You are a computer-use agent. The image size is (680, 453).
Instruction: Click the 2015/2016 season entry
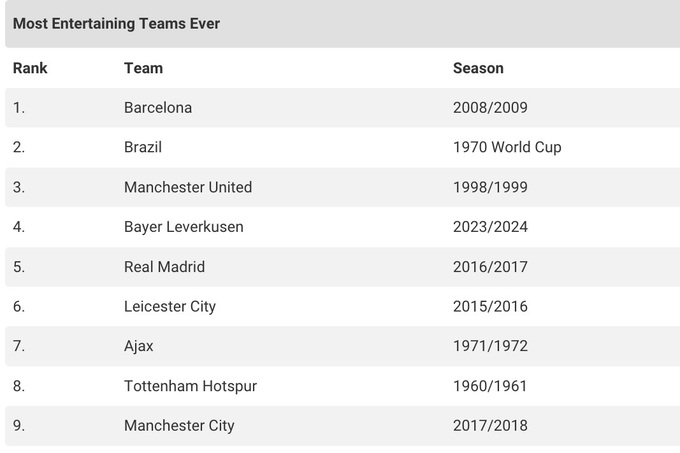[x=490, y=306]
